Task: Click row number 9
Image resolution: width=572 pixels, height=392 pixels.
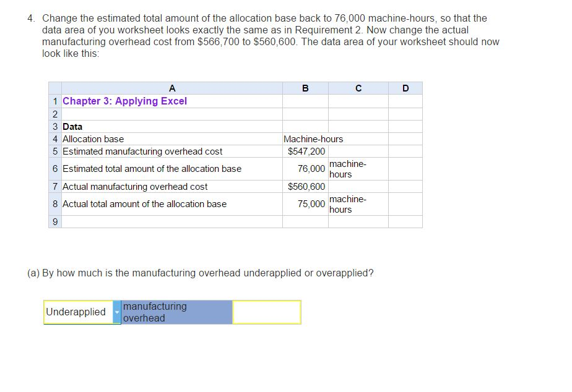Action: click(x=54, y=222)
